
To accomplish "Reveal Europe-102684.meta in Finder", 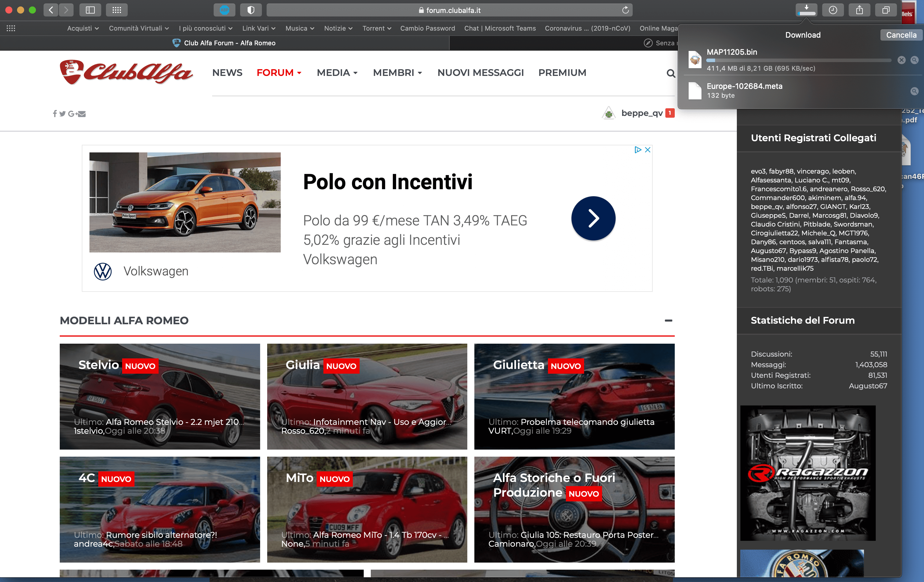I will click(x=914, y=91).
